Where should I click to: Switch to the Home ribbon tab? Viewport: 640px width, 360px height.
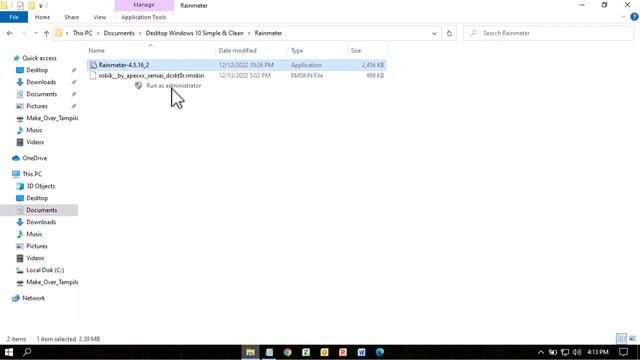click(x=42, y=17)
